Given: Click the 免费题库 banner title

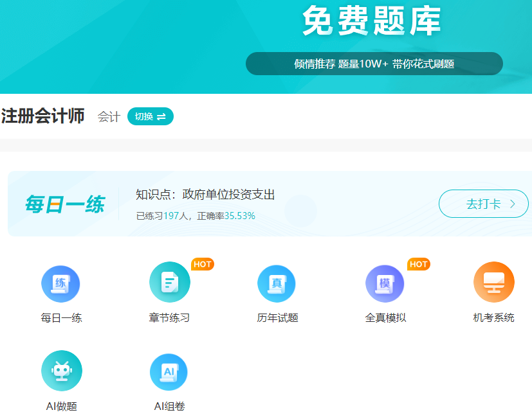Looking at the screenshot, I should 374,21.
